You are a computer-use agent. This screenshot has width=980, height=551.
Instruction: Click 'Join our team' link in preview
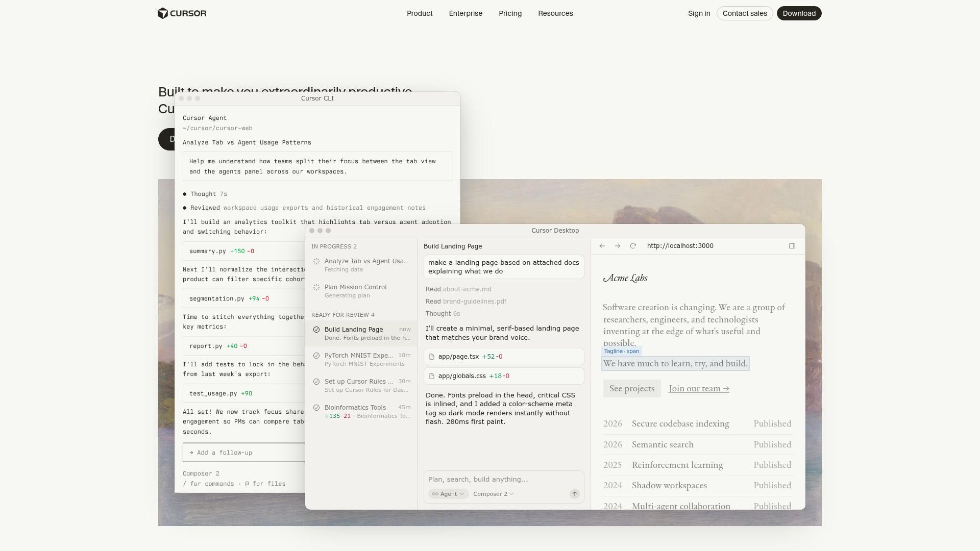(699, 388)
